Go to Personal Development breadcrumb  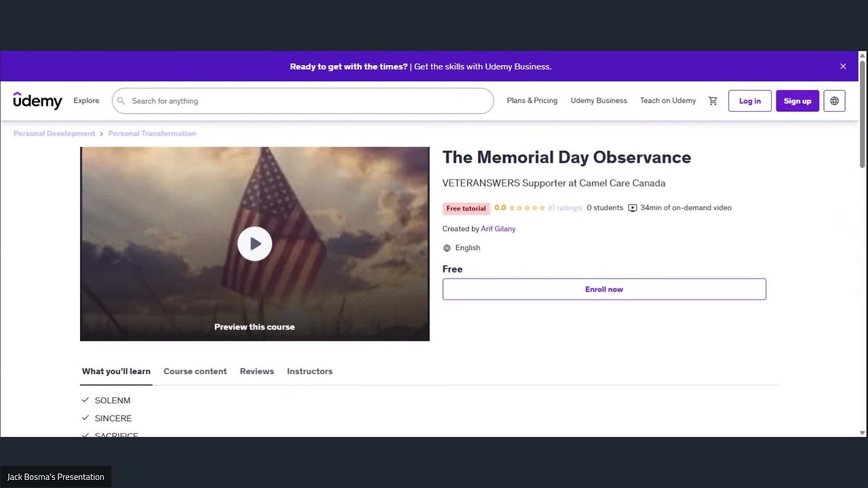[x=54, y=134]
